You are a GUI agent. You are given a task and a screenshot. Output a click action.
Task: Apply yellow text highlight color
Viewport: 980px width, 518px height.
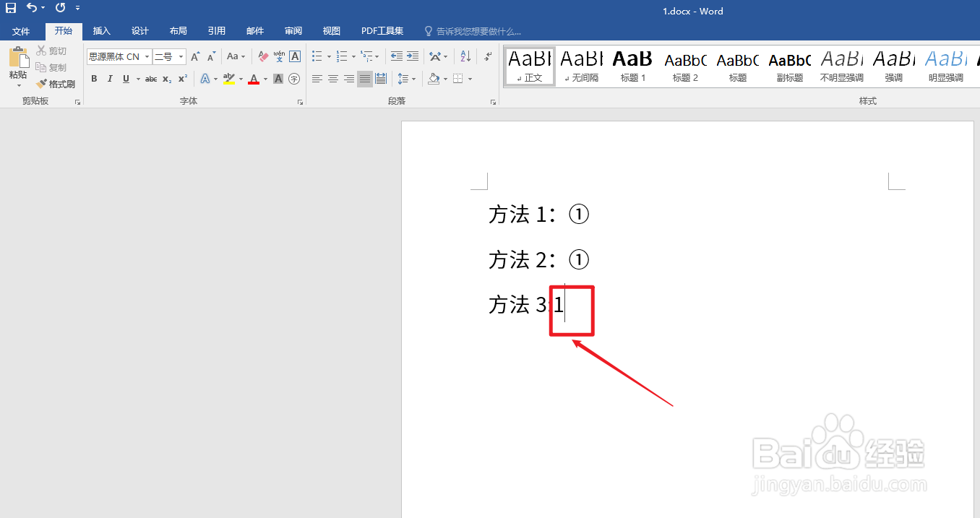[229, 79]
